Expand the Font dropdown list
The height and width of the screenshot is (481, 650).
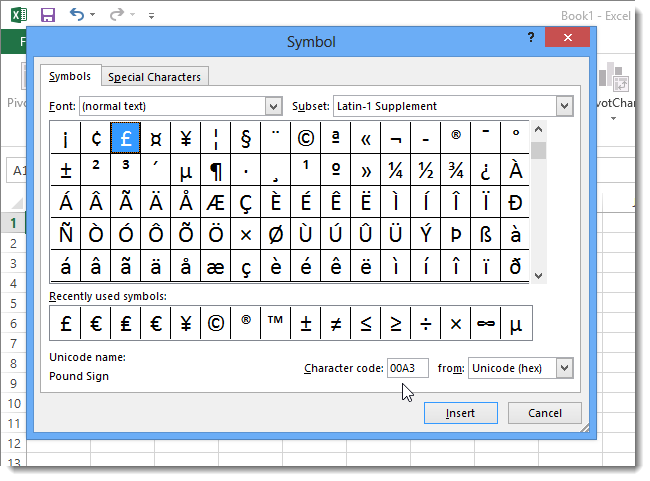coord(274,107)
